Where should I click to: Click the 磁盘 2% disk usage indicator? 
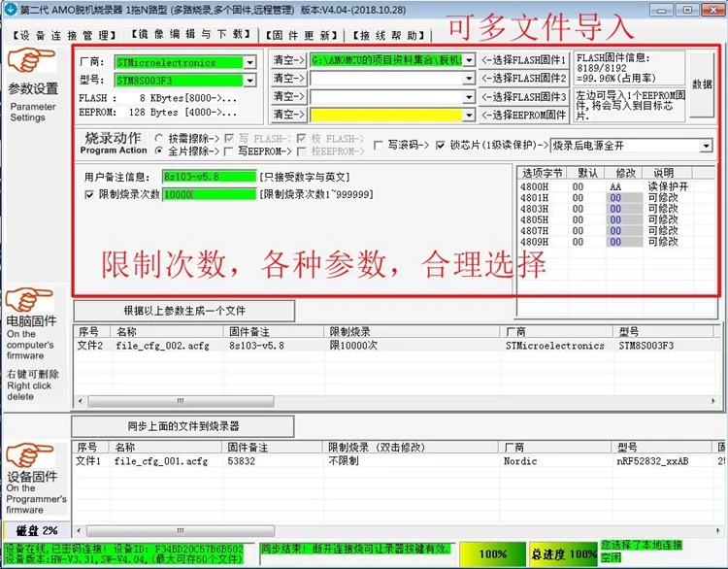pos(36,530)
